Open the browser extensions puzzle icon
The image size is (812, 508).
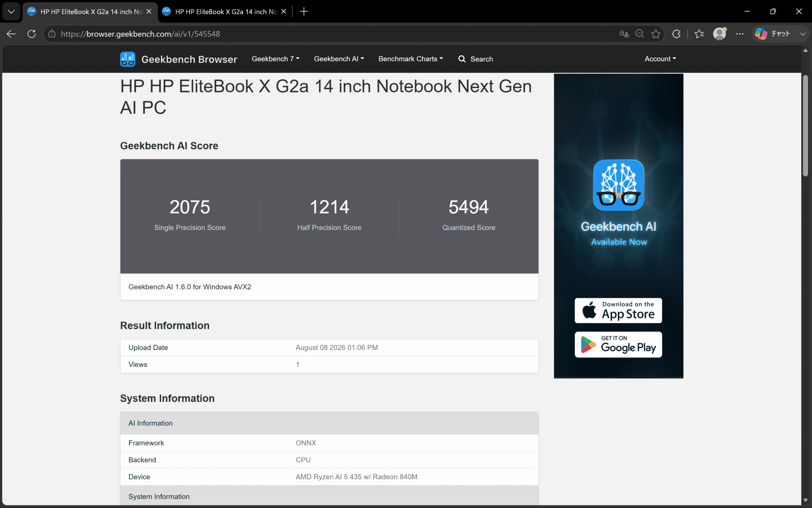(x=676, y=34)
